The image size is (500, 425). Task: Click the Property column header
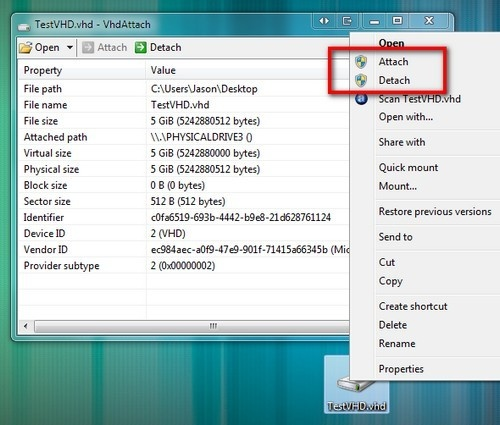82,70
